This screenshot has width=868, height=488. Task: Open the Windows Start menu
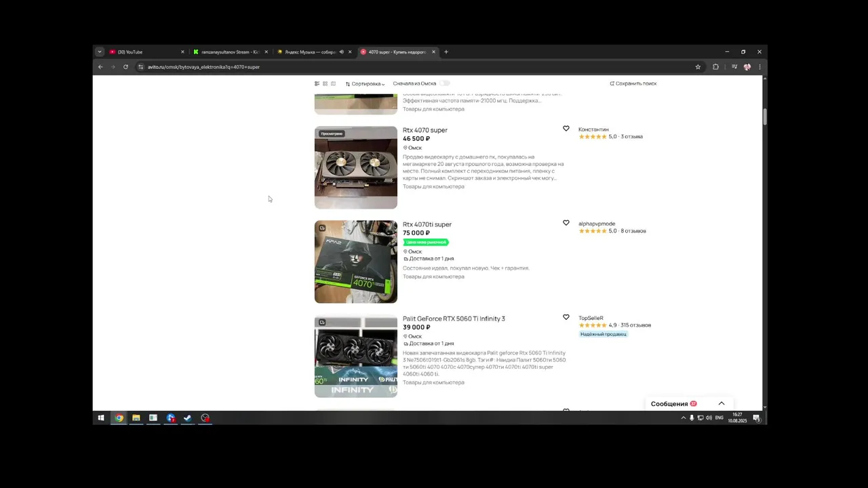[101, 418]
